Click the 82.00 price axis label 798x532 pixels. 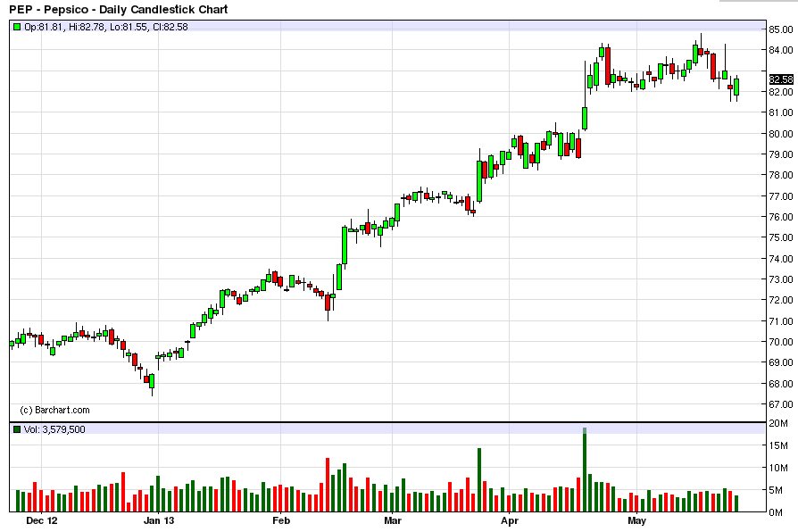[781, 92]
